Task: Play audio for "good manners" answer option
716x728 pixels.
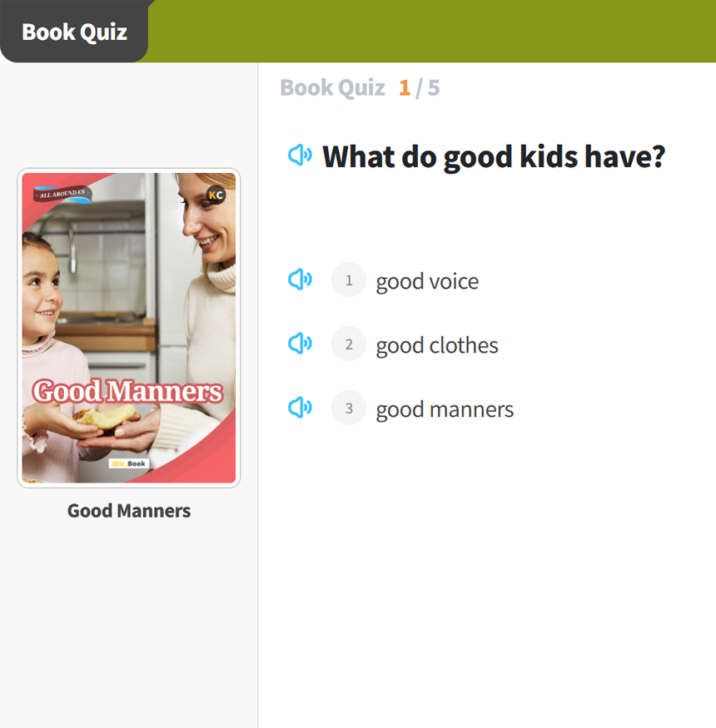Action: [x=300, y=407]
